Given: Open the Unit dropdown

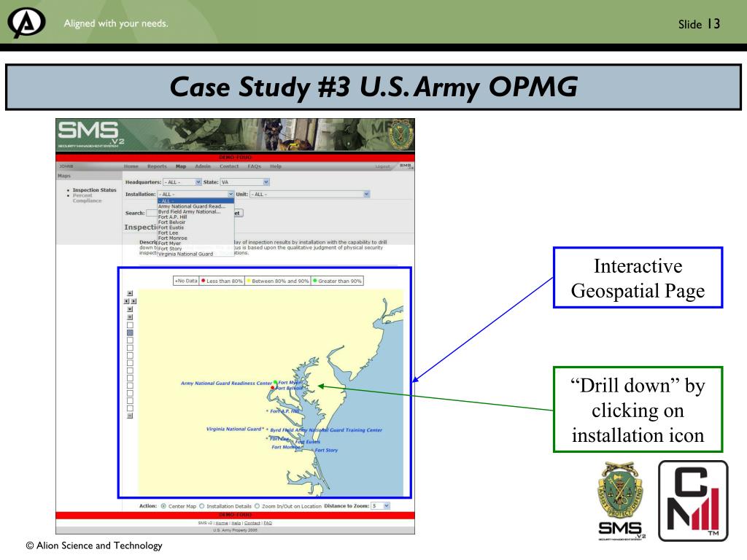Looking at the screenshot, I should pyautogui.click(x=309, y=194).
